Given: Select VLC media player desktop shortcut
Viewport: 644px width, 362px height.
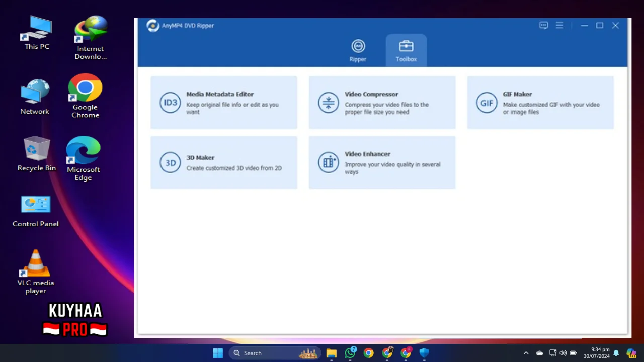Looking at the screenshot, I should click(x=35, y=272).
